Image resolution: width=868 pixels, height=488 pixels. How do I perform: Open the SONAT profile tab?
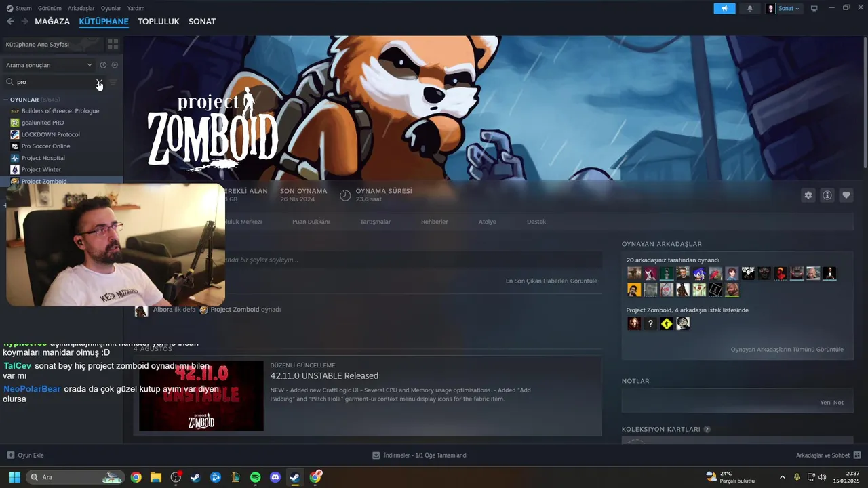pos(202,22)
